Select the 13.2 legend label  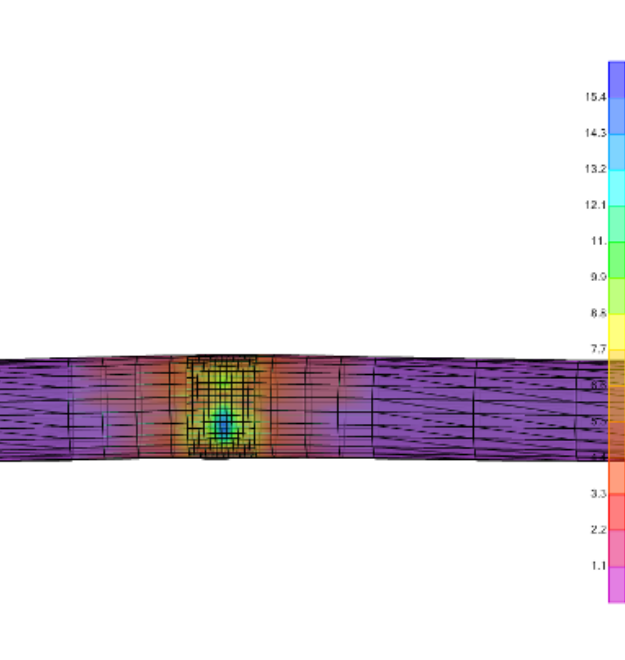[x=596, y=169]
